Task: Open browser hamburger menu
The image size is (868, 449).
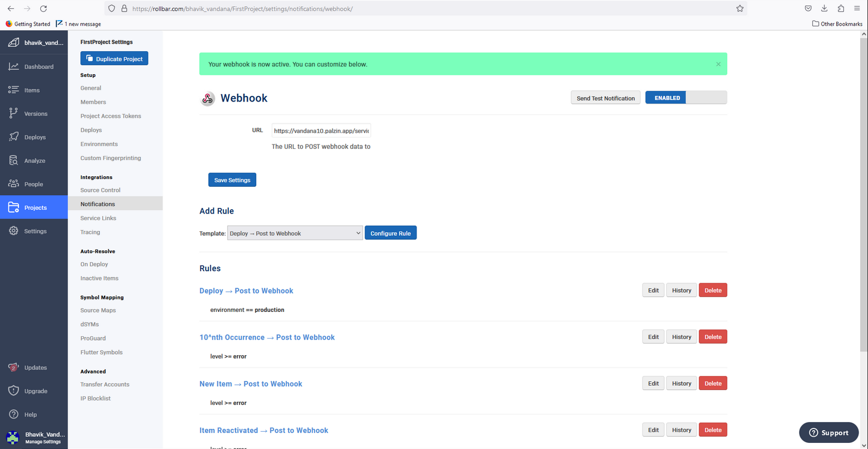Action: [x=857, y=8]
